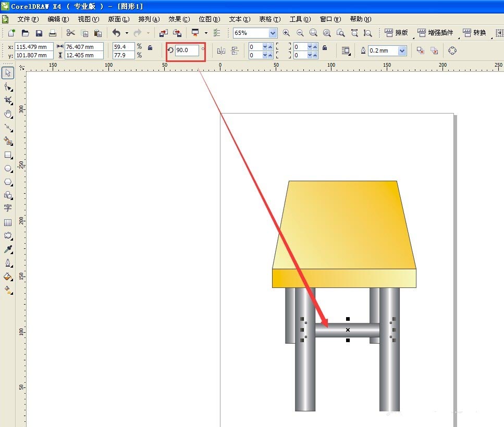Toggle the scale ratio lock

[x=150, y=47]
